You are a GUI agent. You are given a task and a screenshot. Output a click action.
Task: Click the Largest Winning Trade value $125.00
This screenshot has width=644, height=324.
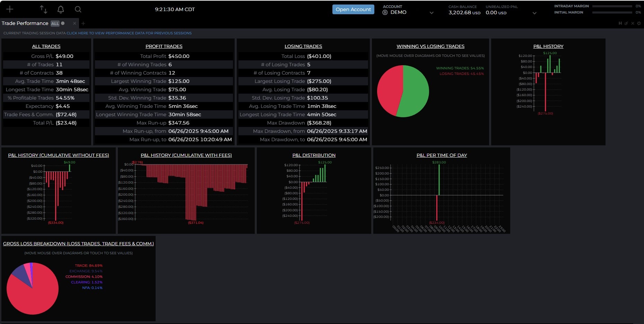(179, 81)
